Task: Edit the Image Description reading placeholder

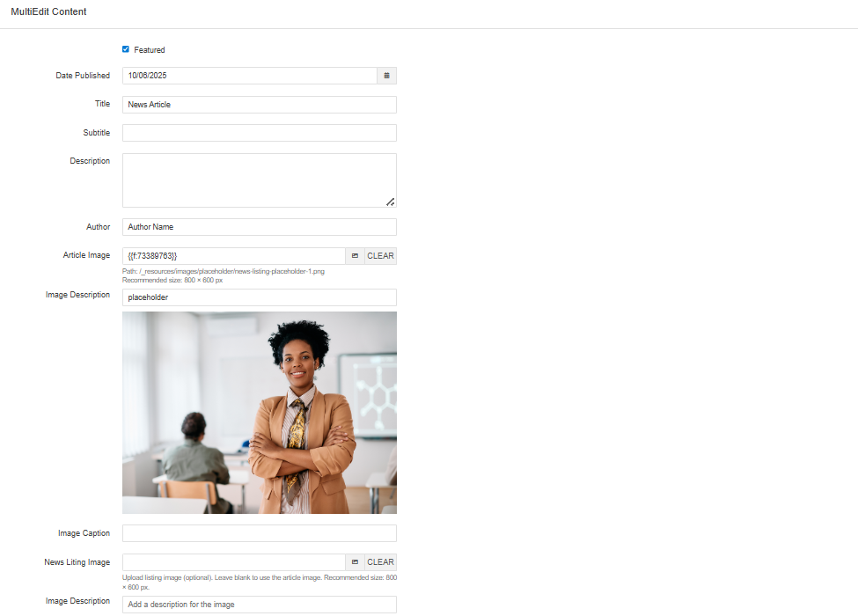Action: [259, 297]
